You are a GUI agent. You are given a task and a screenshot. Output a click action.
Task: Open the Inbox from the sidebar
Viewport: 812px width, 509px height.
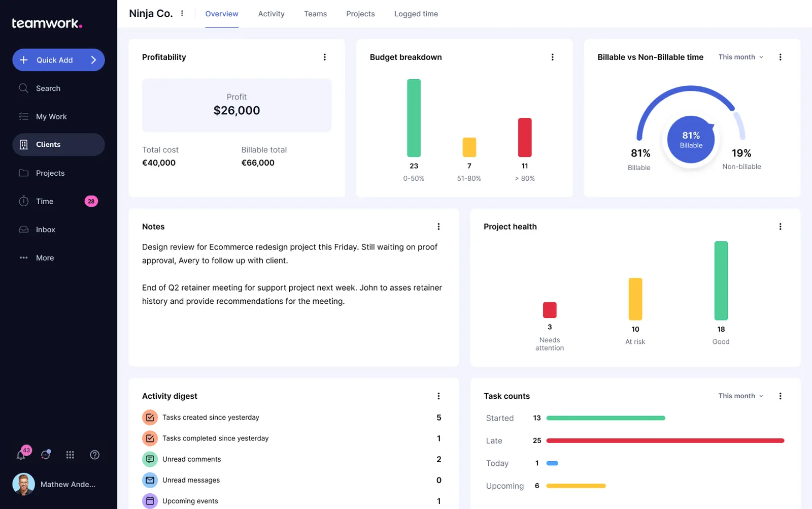point(23,229)
